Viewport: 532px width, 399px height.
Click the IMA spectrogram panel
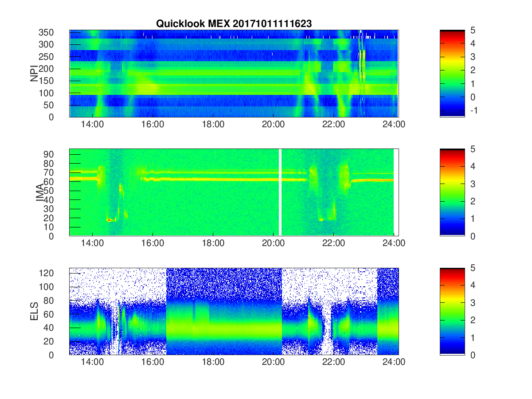tap(234, 192)
